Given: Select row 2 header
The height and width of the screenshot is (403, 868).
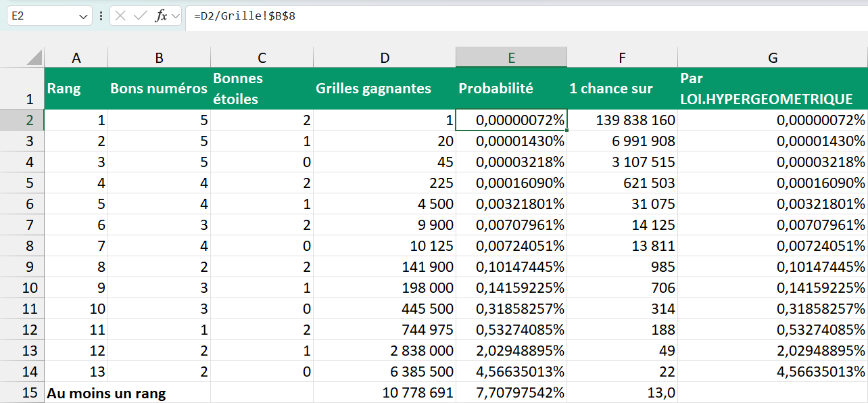Looking at the screenshot, I should [22, 120].
